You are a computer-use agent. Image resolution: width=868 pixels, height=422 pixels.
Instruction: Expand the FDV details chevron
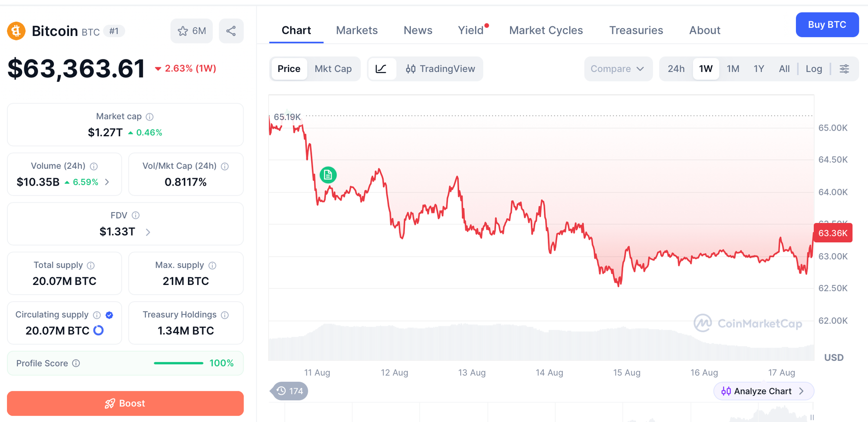pyautogui.click(x=148, y=232)
